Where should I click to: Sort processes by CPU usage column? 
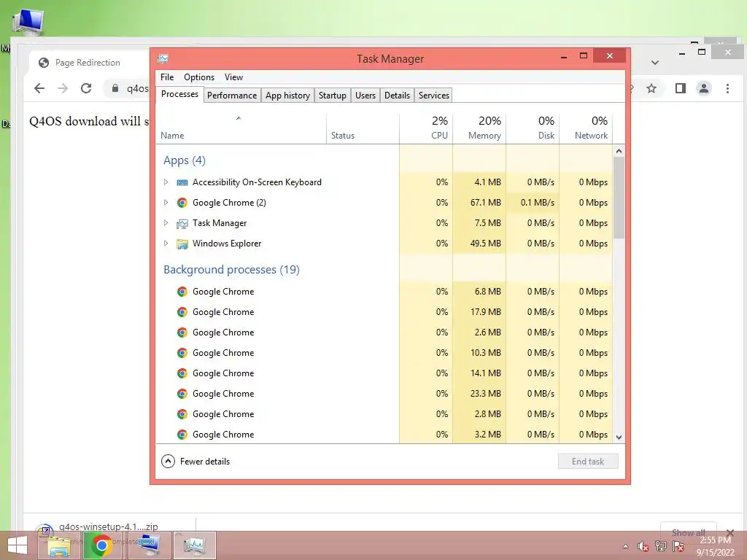pyautogui.click(x=426, y=128)
